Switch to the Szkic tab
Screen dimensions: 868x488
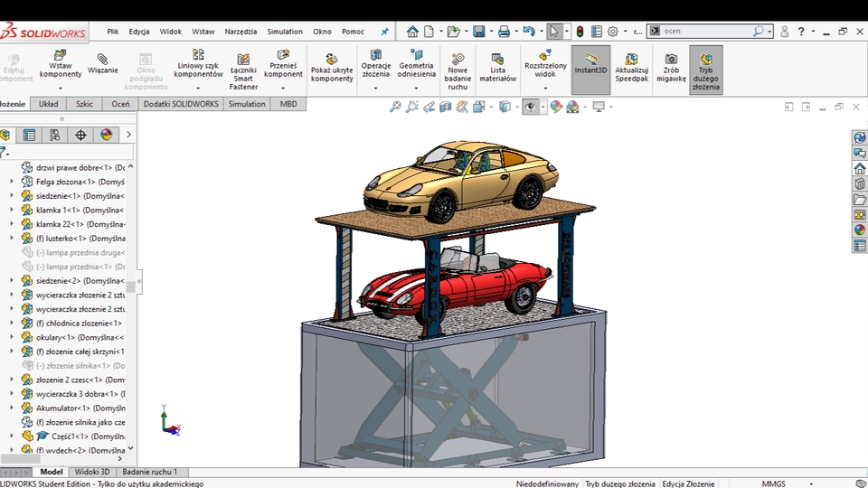(x=84, y=104)
